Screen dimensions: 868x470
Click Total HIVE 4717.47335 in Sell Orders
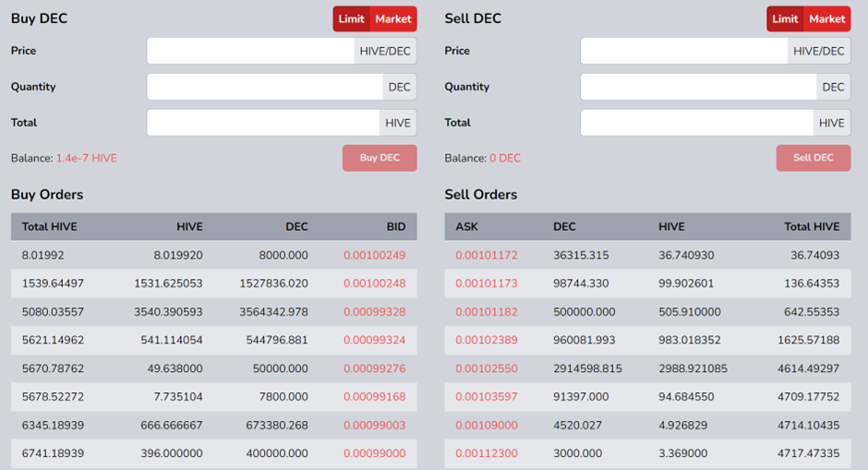[808, 453]
